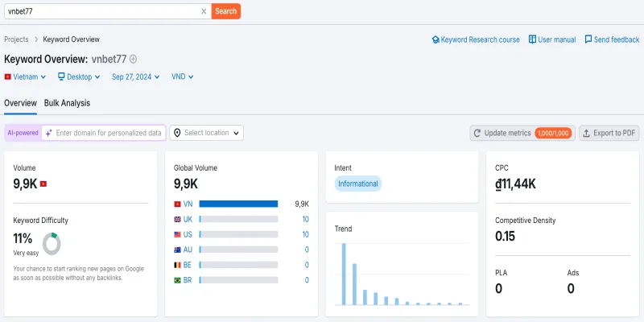
Task: Click the Informational intent badge
Action: (x=357, y=184)
